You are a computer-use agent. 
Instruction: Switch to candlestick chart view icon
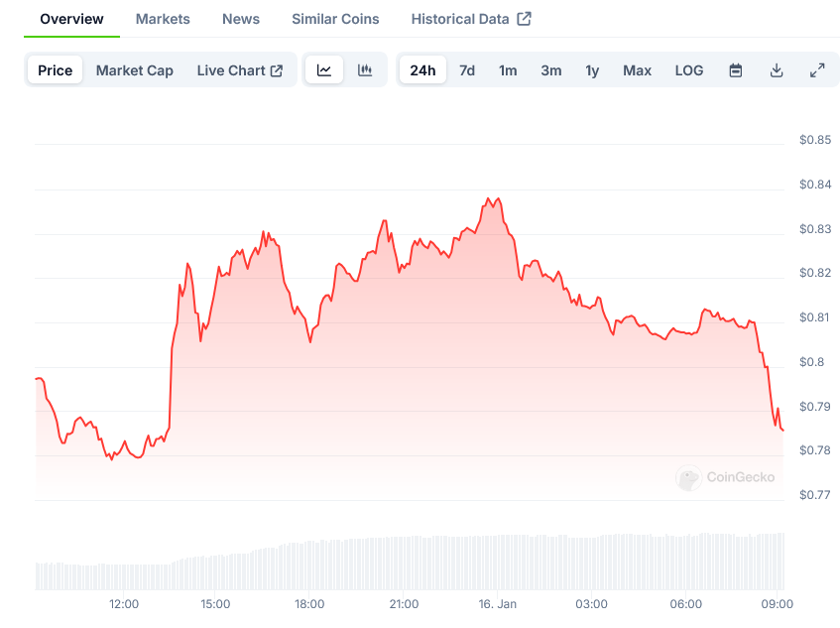[x=365, y=70]
